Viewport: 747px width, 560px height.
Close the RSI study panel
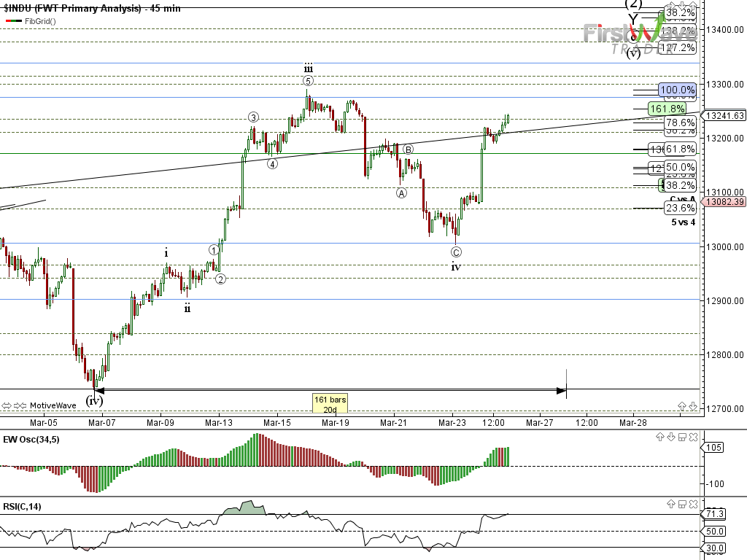click(x=693, y=504)
